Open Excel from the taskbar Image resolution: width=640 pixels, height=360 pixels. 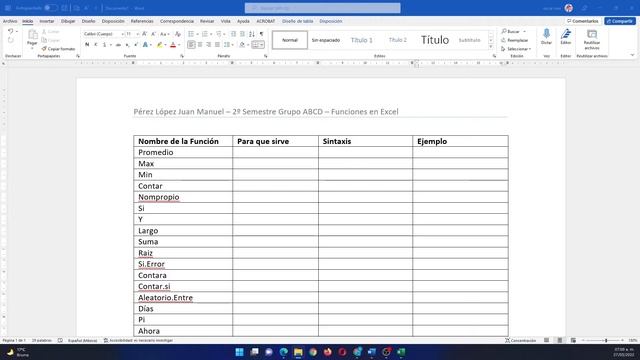click(x=401, y=352)
